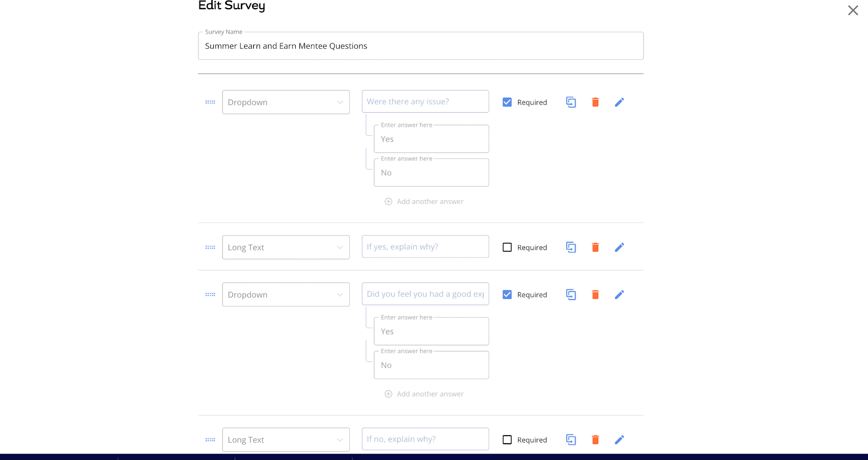Screen dimensions: 868x460
Task: Duplicate the 'Were there any issue?' question
Action: [571, 102]
